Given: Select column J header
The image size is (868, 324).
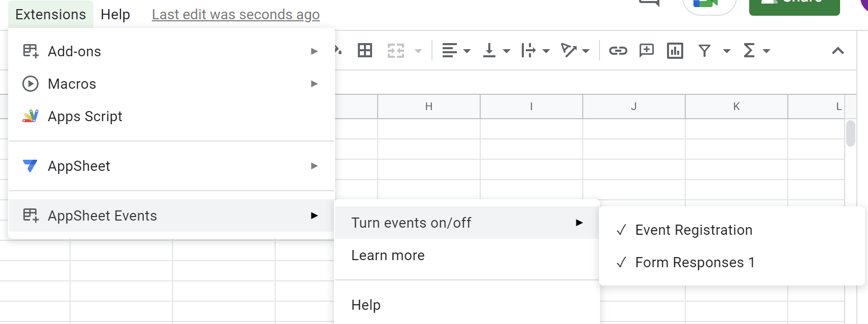Looking at the screenshot, I should [633, 106].
